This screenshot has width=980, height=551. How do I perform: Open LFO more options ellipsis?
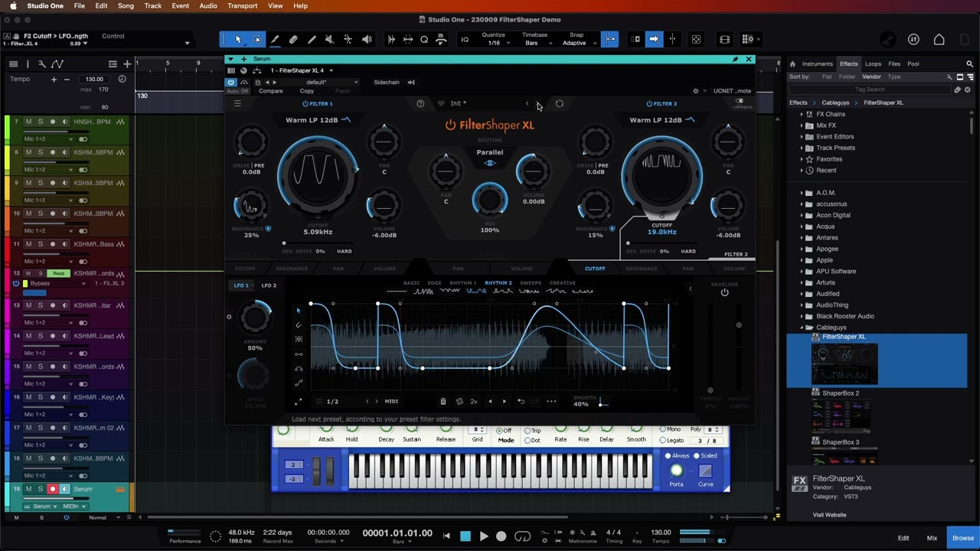click(551, 401)
